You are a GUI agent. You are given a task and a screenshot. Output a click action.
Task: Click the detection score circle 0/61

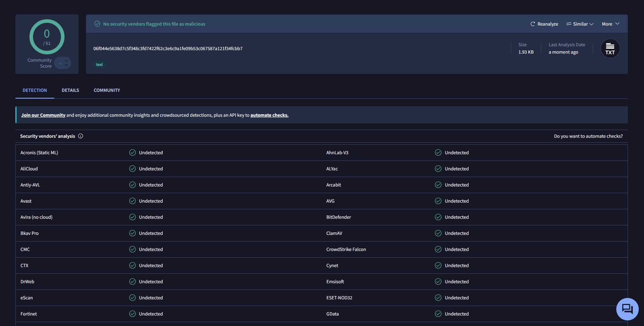pos(47,37)
